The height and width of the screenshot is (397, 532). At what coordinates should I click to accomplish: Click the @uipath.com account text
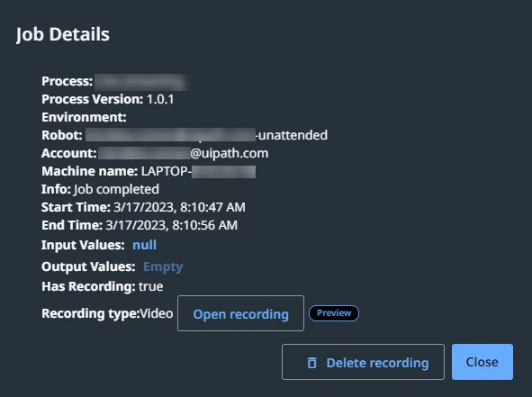pyautogui.click(x=229, y=153)
